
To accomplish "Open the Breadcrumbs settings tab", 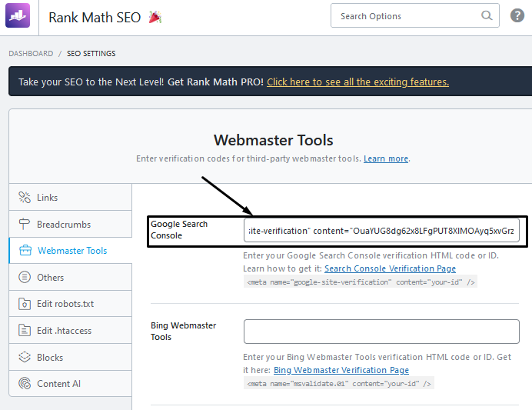I will 71,224.
